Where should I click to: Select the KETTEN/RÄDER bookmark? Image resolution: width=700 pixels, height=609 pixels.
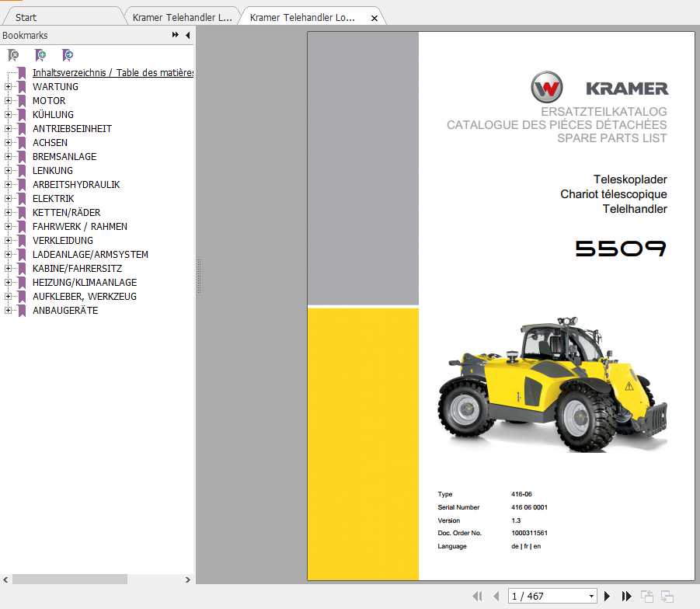(x=67, y=213)
